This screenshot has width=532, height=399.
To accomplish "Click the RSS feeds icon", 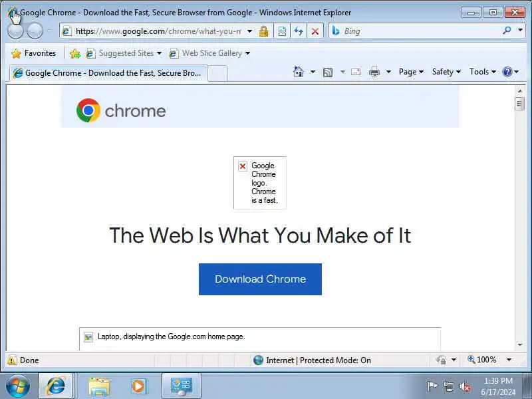I will click(328, 72).
